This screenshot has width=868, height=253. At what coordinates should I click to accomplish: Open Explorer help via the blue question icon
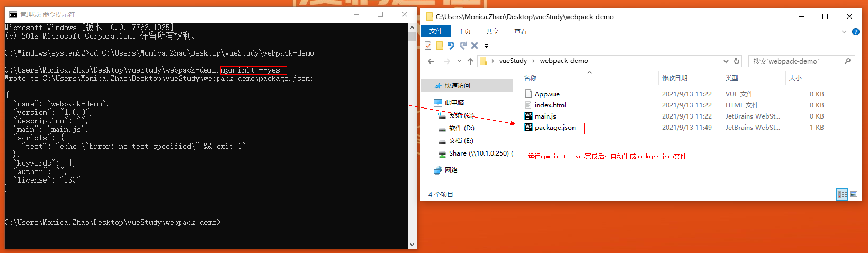(x=855, y=32)
